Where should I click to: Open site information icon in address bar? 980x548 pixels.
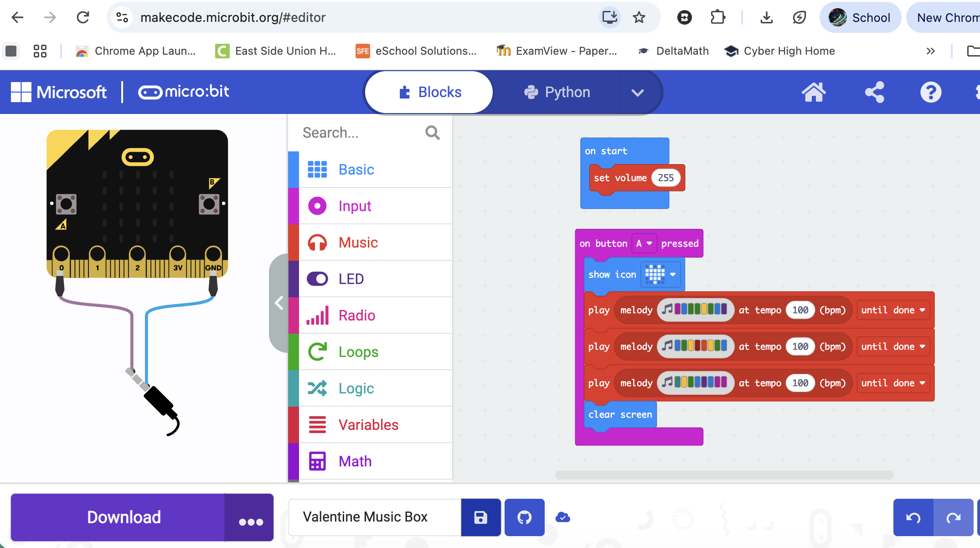click(x=122, y=17)
